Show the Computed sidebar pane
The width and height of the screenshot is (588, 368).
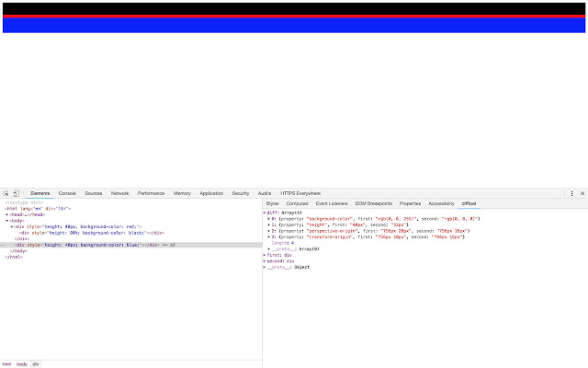click(x=297, y=203)
